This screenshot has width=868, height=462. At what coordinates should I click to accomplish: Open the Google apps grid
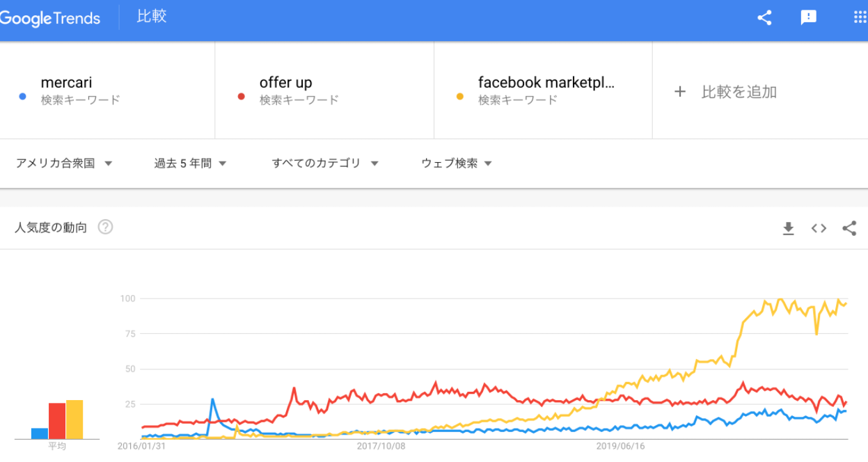(x=860, y=18)
